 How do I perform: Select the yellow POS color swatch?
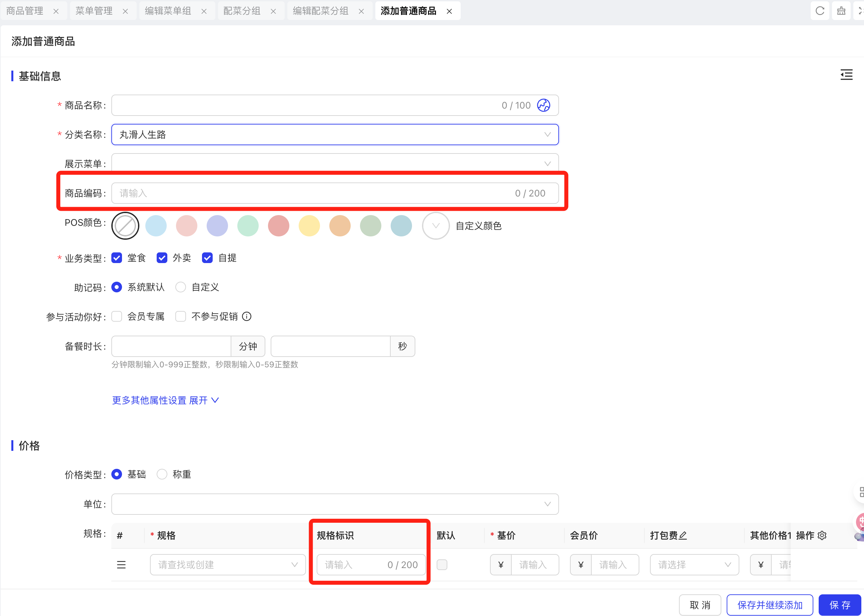point(309,226)
